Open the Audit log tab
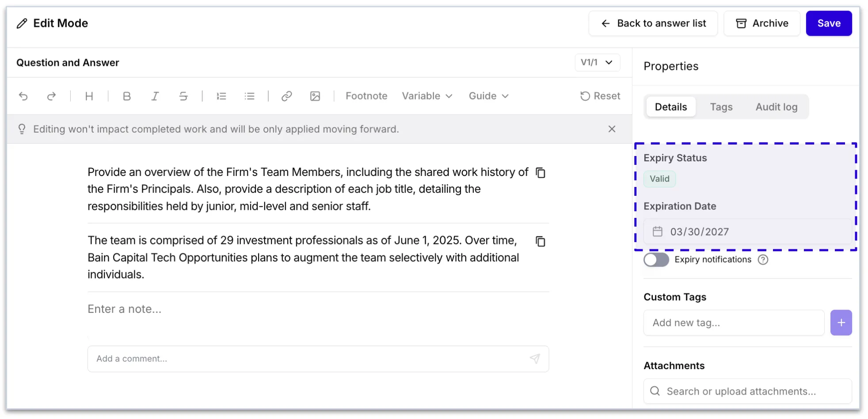 click(x=777, y=107)
